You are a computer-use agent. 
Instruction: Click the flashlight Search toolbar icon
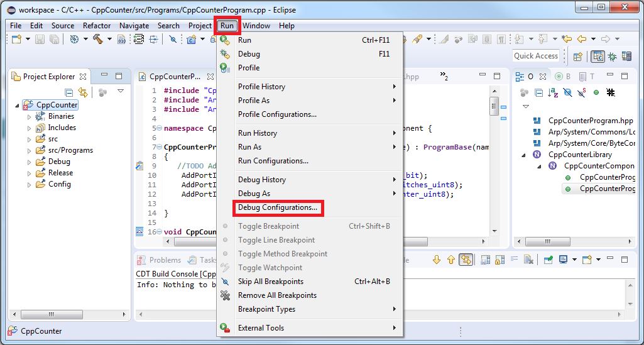(x=418, y=39)
